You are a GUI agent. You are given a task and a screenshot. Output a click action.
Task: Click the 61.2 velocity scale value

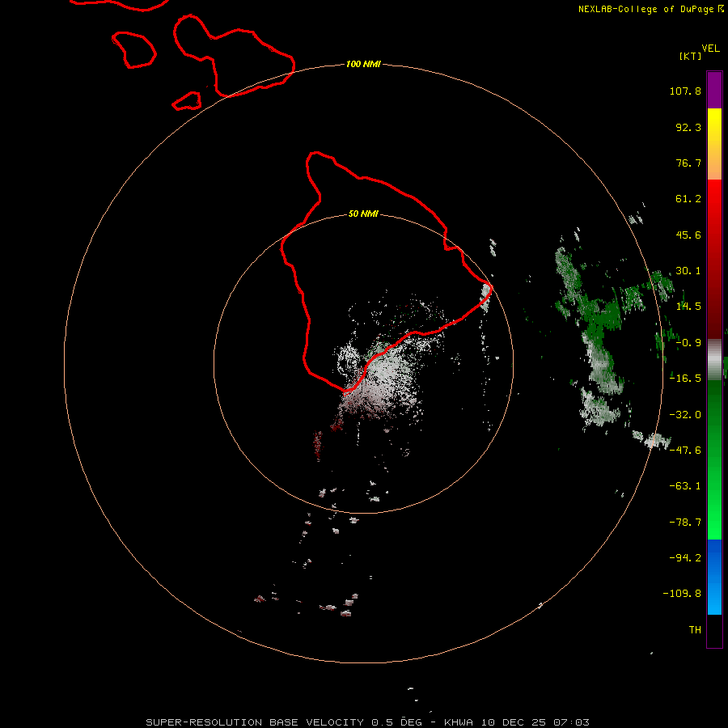[x=688, y=199]
